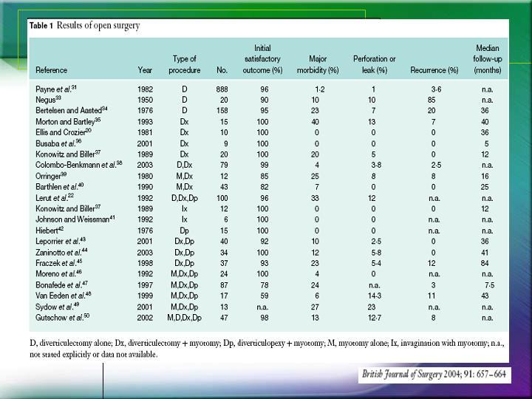532x399 pixels.
Task: Click the 'Bertelsen and Aasted' reference
Action: click(x=71, y=110)
